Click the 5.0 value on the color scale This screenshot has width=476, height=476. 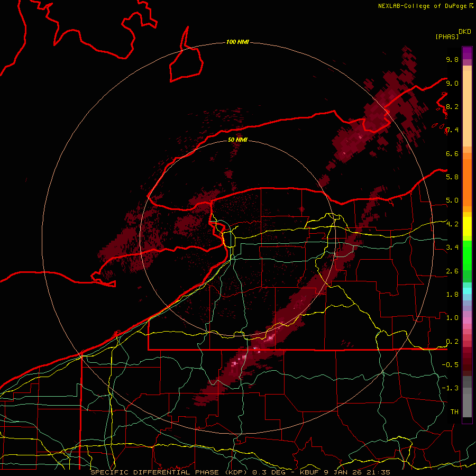coord(452,200)
